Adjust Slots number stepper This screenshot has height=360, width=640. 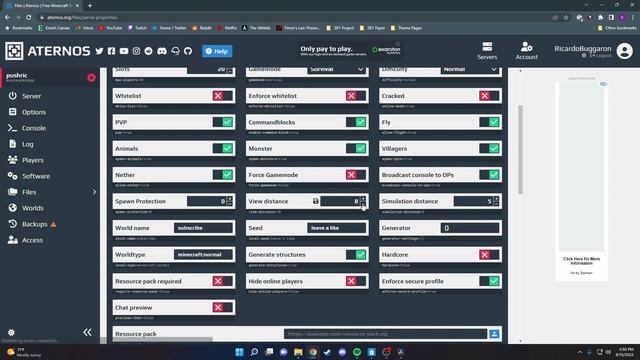coord(230,70)
